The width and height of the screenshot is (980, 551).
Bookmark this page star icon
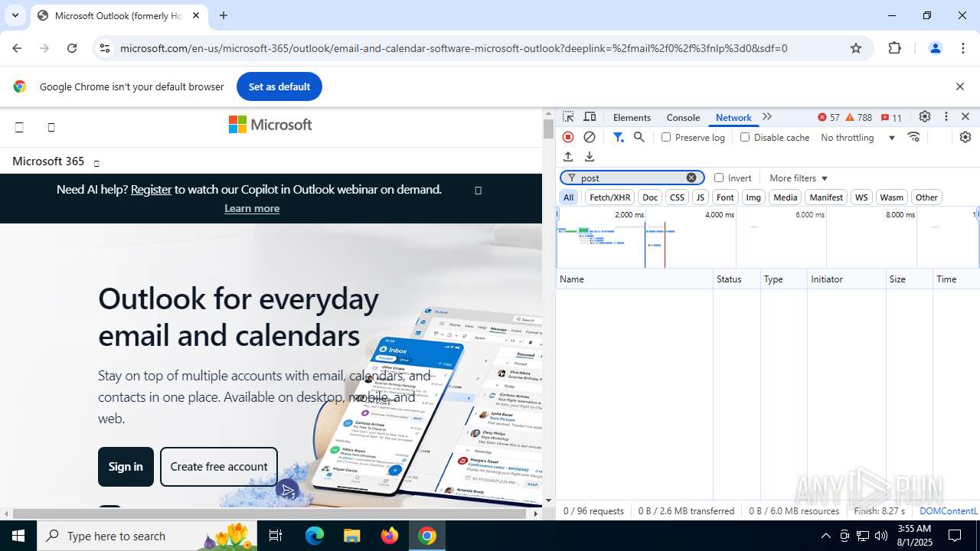[x=856, y=48]
